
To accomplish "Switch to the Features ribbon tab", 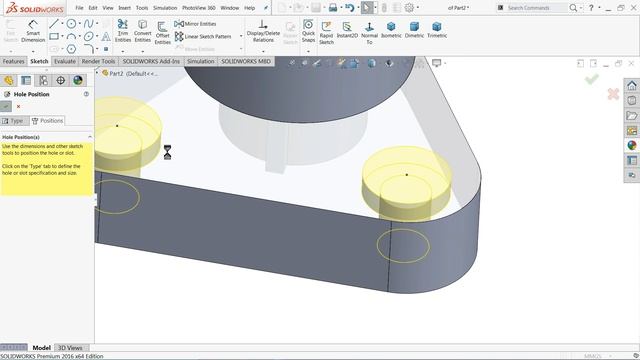I will (x=13, y=61).
